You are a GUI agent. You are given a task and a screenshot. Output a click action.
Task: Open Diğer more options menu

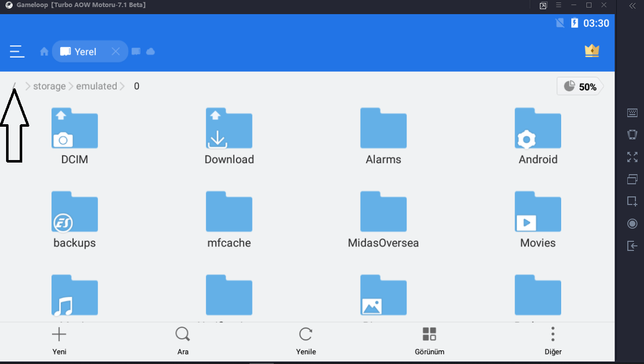click(x=553, y=341)
